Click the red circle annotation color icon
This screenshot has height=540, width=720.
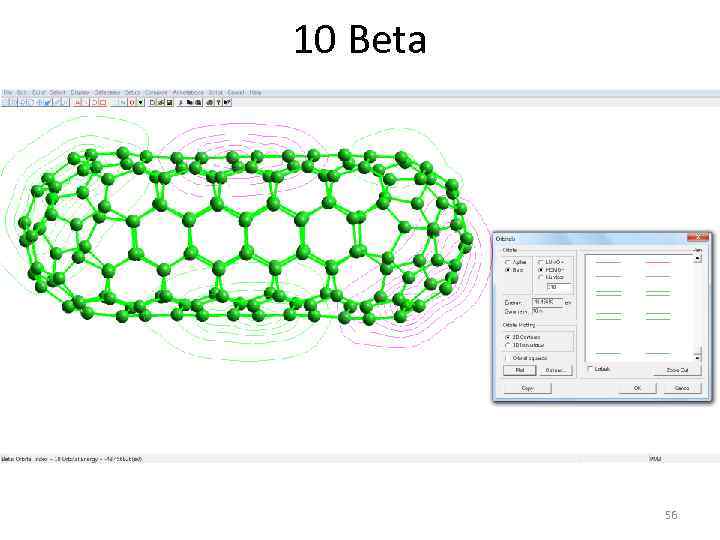pyautogui.click(x=132, y=102)
